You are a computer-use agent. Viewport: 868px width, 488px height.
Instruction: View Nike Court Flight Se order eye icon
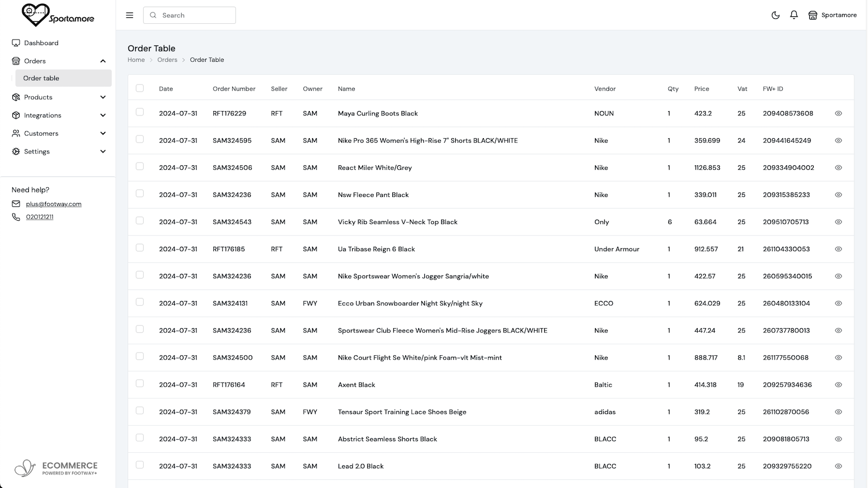click(838, 357)
